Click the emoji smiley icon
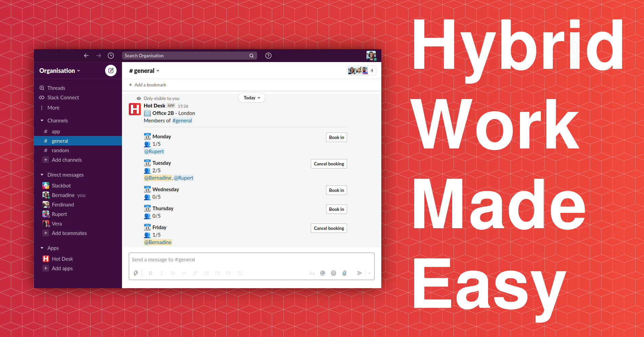The width and height of the screenshot is (644, 337). (x=333, y=273)
